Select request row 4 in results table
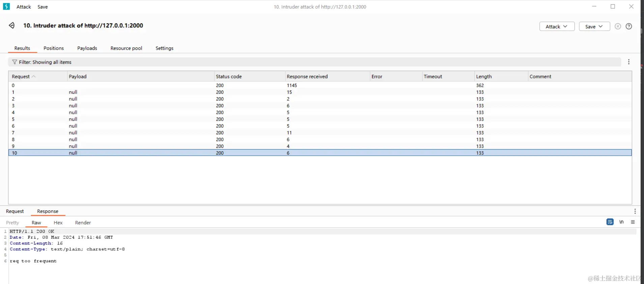This screenshot has height=284, width=644. tap(320, 112)
